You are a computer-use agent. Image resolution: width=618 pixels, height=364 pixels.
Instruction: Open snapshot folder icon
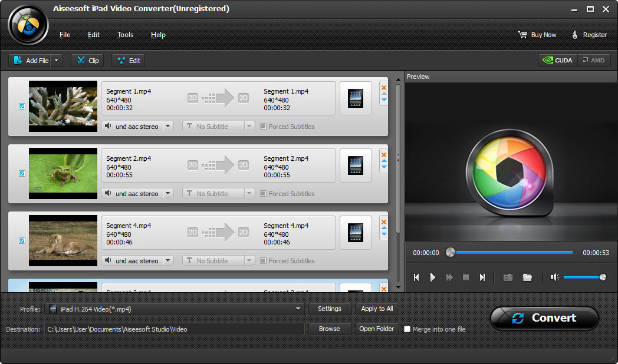[527, 277]
